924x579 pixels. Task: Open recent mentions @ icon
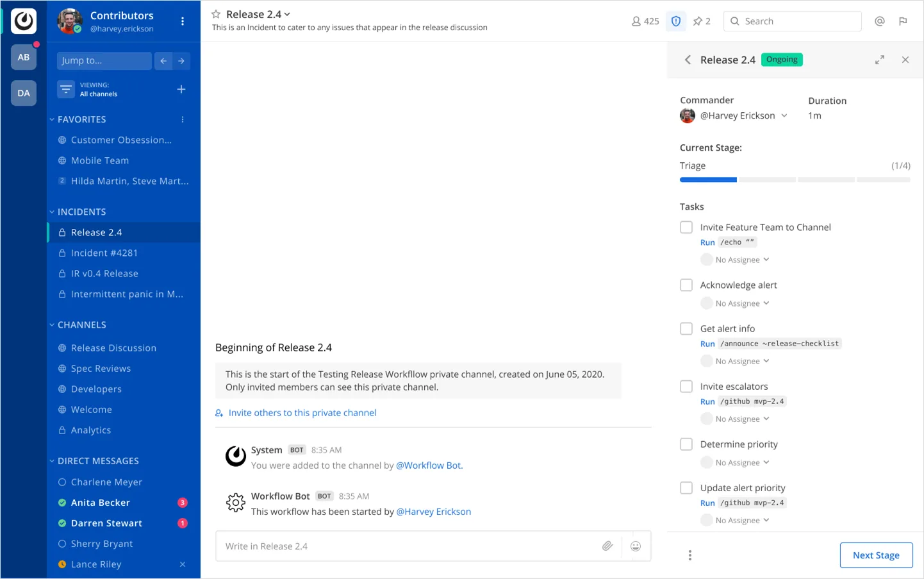click(x=880, y=21)
